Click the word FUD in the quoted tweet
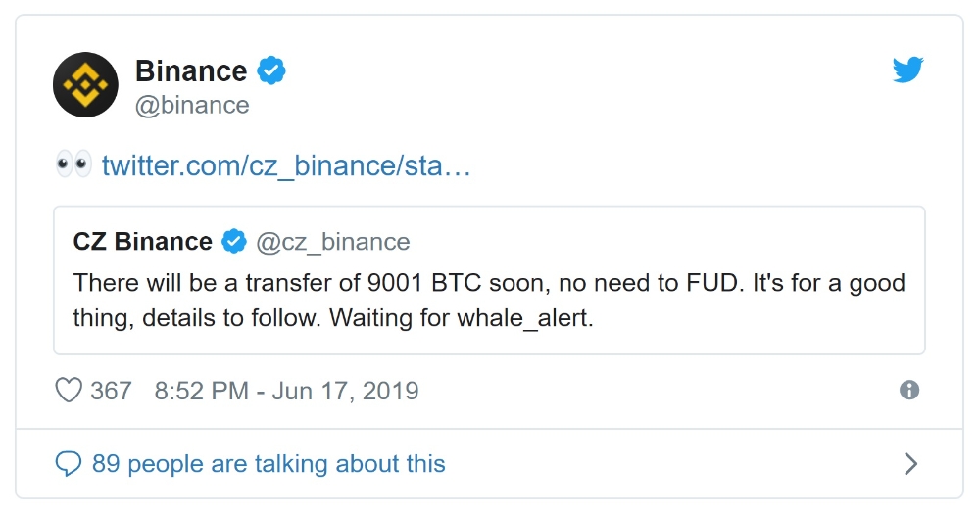Viewport: 980px width, 514px height. (x=711, y=283)
